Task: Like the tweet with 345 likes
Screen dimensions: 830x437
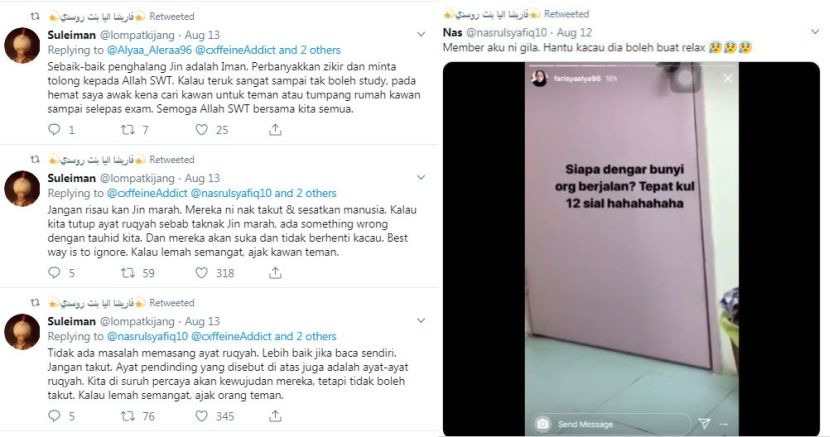Action: tap(202, 416)
